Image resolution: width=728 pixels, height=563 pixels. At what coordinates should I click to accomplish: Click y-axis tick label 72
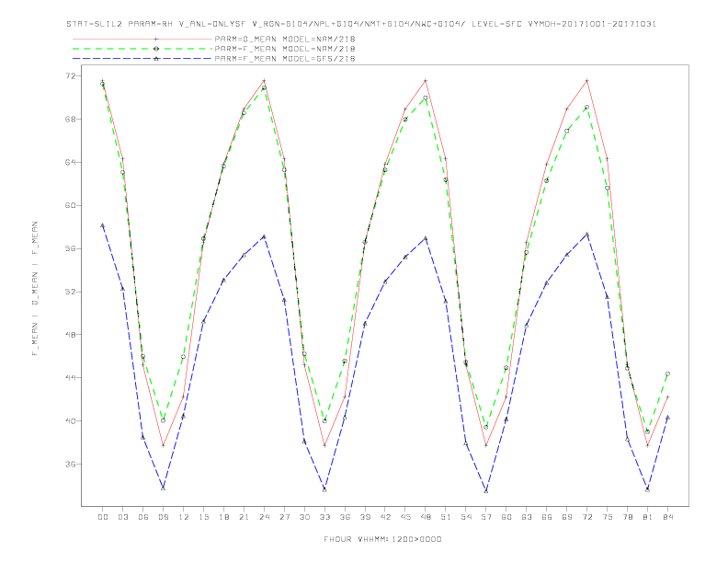pos(73,75)
